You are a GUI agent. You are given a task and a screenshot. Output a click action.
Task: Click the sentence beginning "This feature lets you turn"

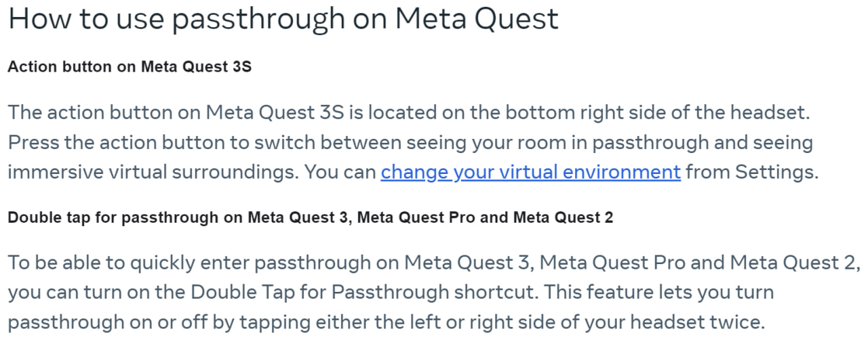(658, 293)
